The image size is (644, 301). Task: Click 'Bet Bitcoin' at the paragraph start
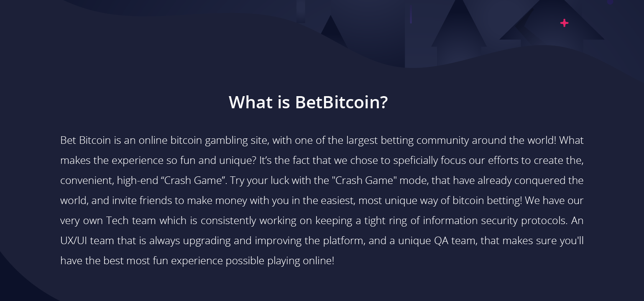[x=85, y=140]
